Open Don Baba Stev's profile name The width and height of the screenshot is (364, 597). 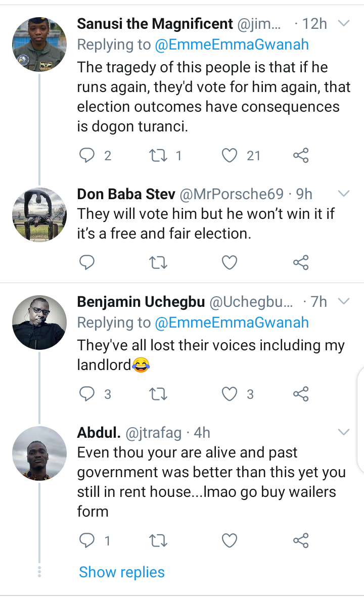(126, 194)
